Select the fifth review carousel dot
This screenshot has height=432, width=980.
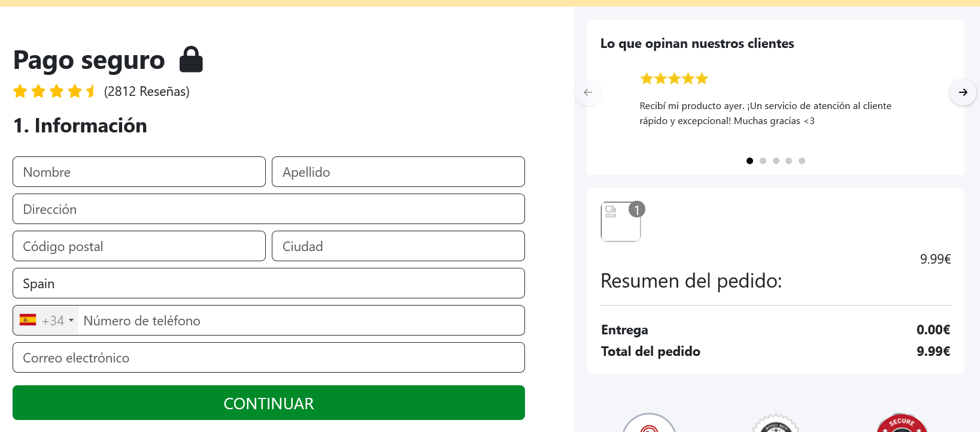[802, 161]
